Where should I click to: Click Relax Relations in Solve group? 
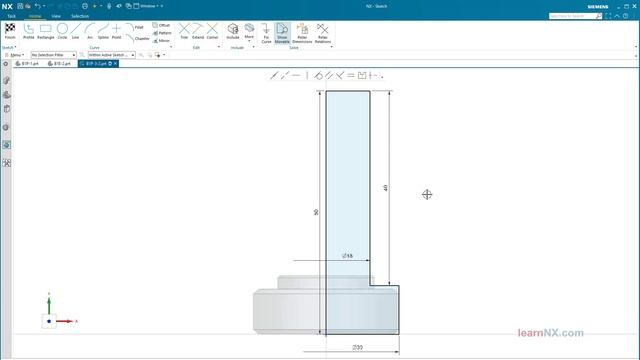coord(323,33)
